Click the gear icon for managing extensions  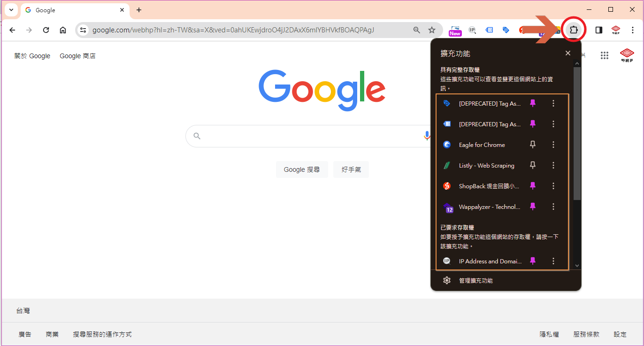coord(447,280)
